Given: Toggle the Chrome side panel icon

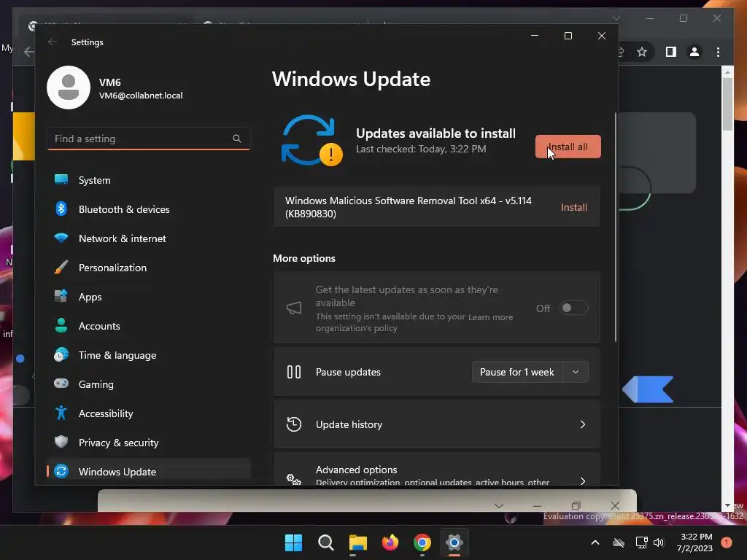Looking at the screenshot, I should pyautogui.click(x=671, y=52).
